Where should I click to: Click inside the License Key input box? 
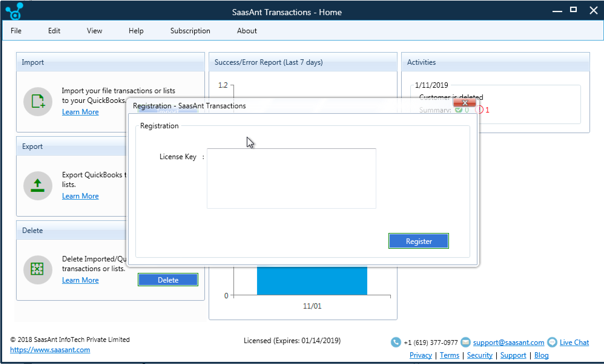[x=291, y=179]
